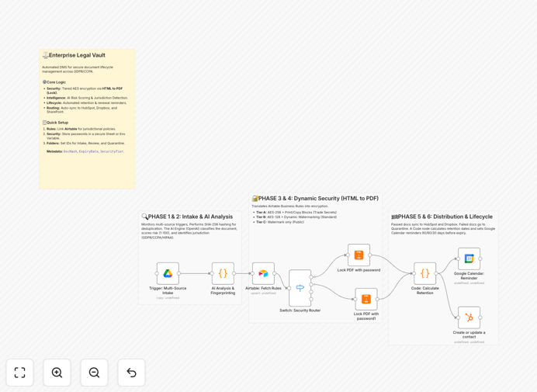Reset the canvas zoom with undo arrow
537x392 pixels.
pyautogui.click(x=131, y=373)
